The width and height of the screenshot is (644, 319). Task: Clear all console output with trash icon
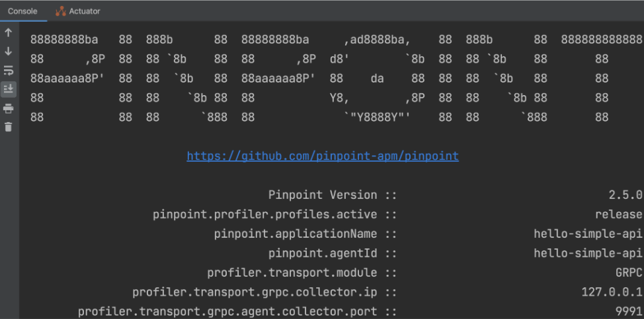pos(8,127)
